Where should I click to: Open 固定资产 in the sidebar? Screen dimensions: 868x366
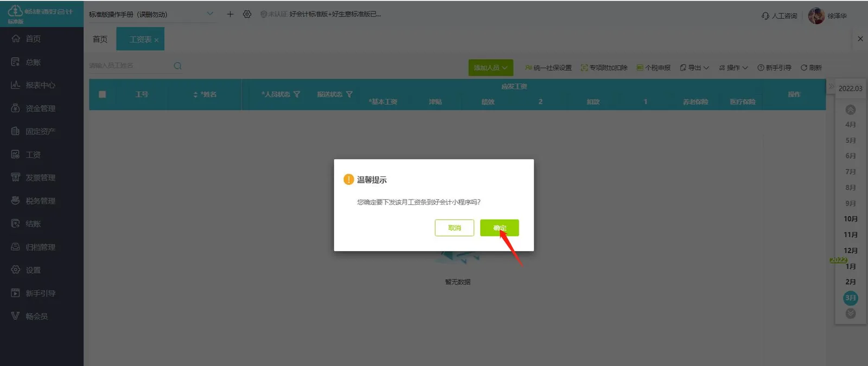coord(42,131)
